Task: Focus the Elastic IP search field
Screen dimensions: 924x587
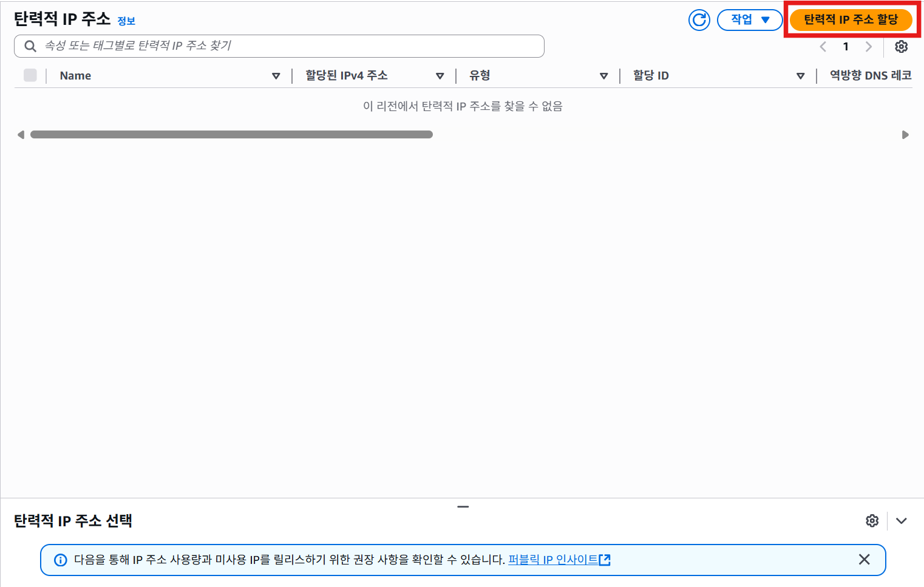Action: click(x=279, y=46)
